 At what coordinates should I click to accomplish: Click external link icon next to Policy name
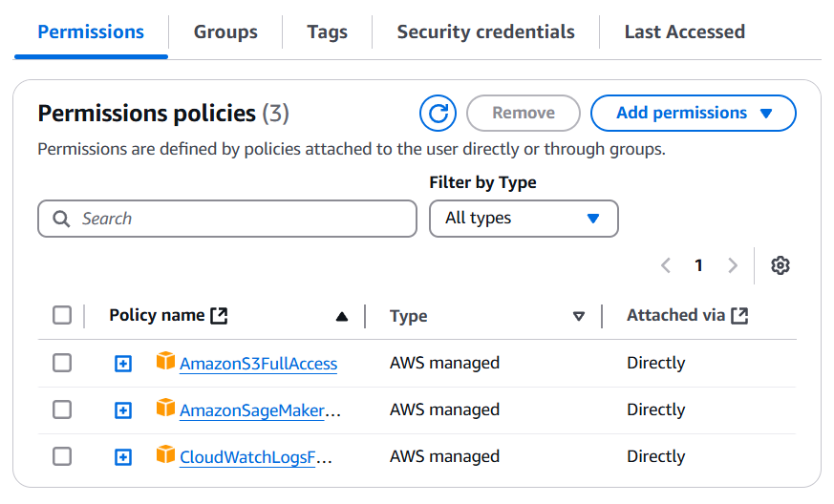[x=219, y=315]
